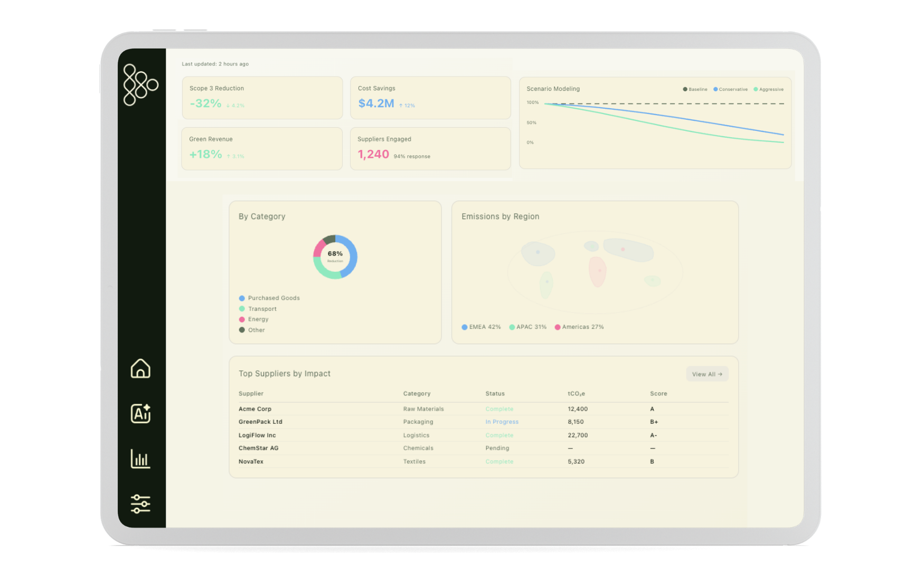Click the Top Suppliers by Impact title

pyautogui.click(x=285, y=374)
